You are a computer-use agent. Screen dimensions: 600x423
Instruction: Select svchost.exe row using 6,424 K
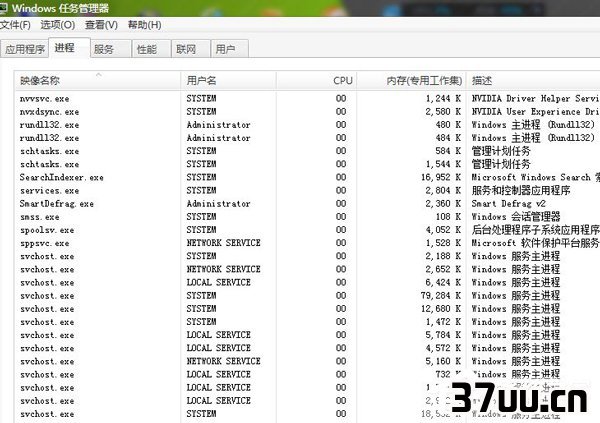click(x=308, y=283)
